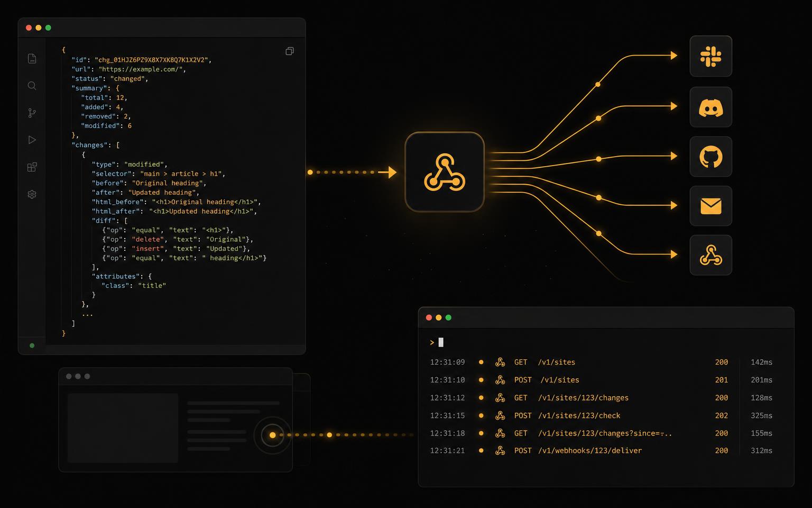812x508 pixels.
Task: Select the Webhook integration tile at bottom right
Action: [711, 255]
